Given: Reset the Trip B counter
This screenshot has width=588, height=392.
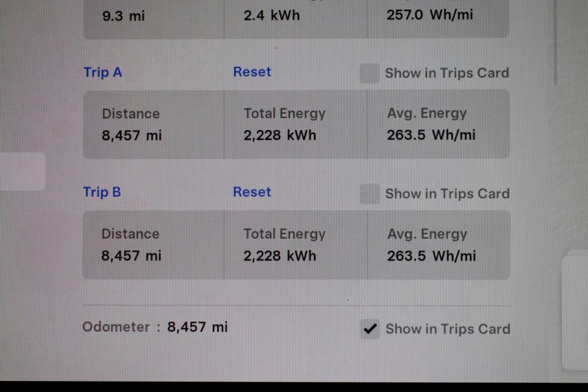Looking at the screenshot, I should [252, 192].
